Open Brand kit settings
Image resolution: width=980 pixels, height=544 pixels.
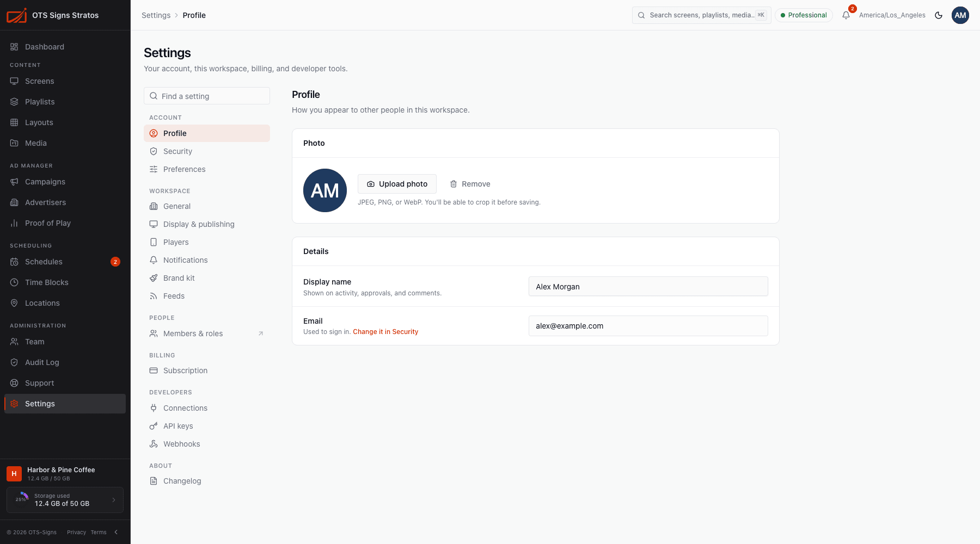[x=207, y=278]
